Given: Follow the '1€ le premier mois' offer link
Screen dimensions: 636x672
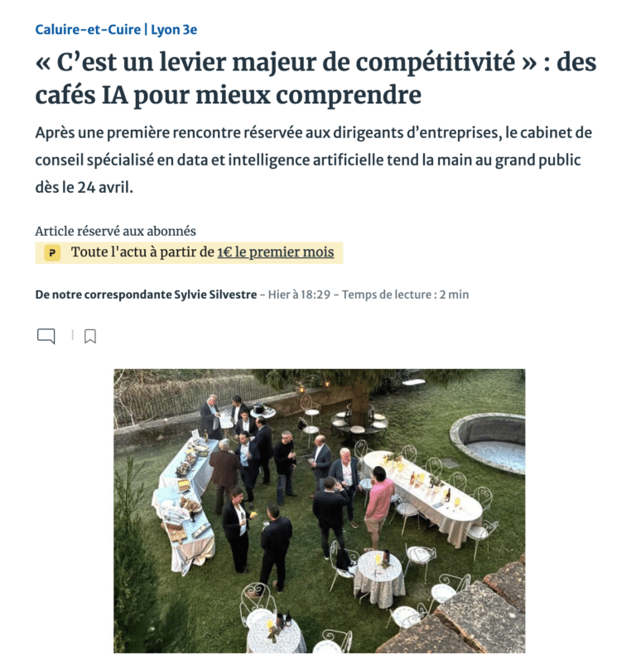Looking at the screenshot, I should (x=275, y=252).
